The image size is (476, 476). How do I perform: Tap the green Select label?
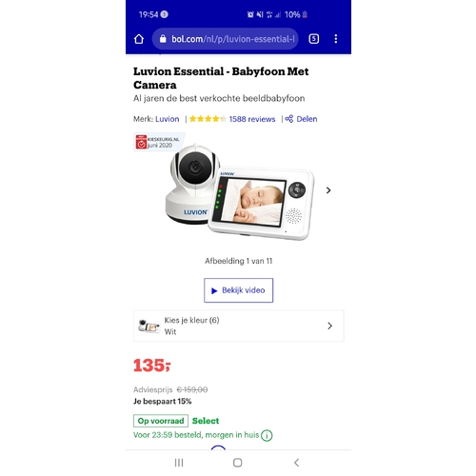(206, 421)
